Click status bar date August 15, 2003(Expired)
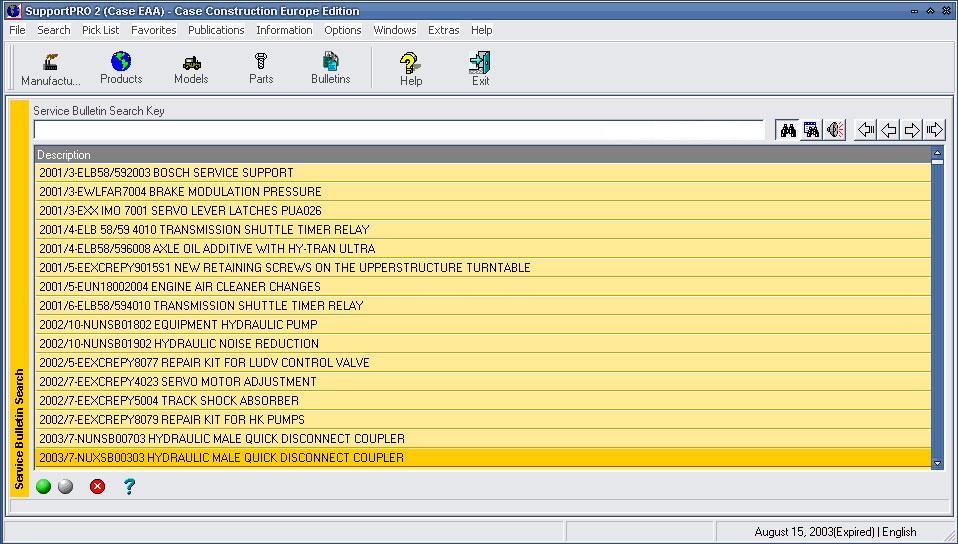The image size is (958, 544). tap(814, 532)
